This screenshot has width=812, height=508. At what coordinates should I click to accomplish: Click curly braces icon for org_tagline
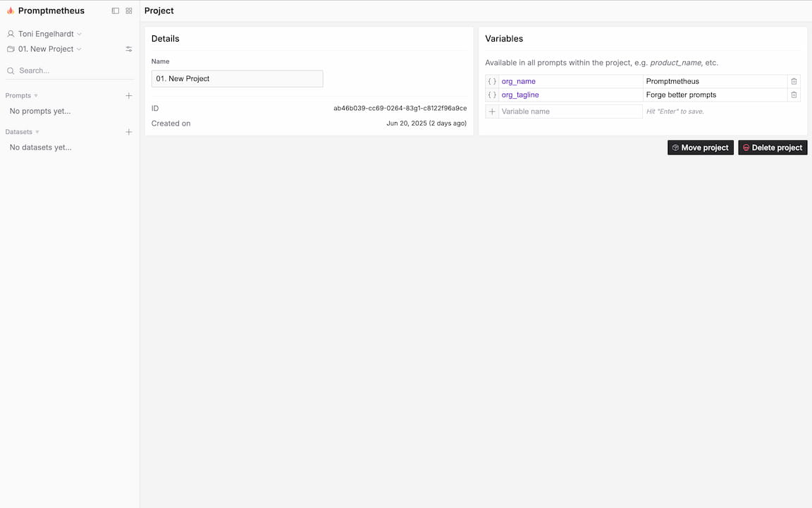click(492, 95)
